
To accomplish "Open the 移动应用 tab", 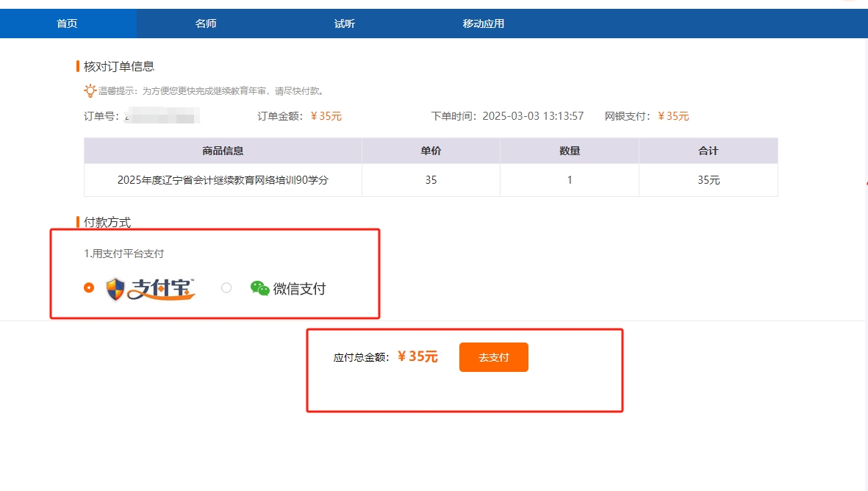I will [x=481, y=23].
